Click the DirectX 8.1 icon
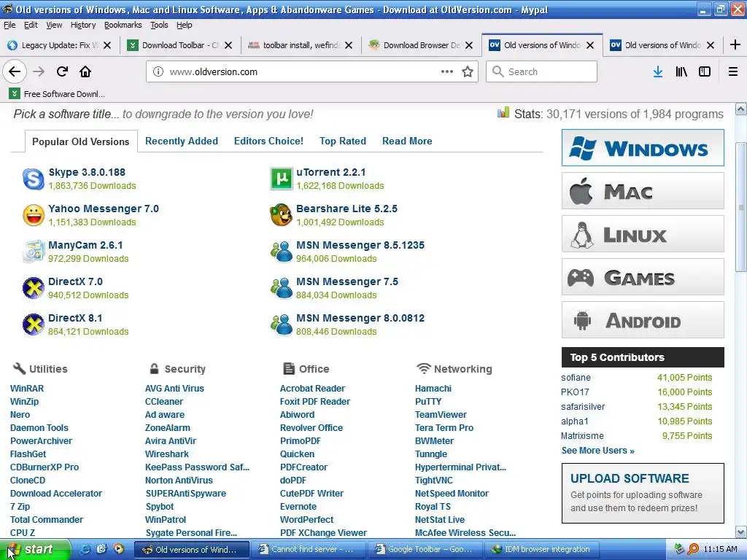 (x=34, y=324)
